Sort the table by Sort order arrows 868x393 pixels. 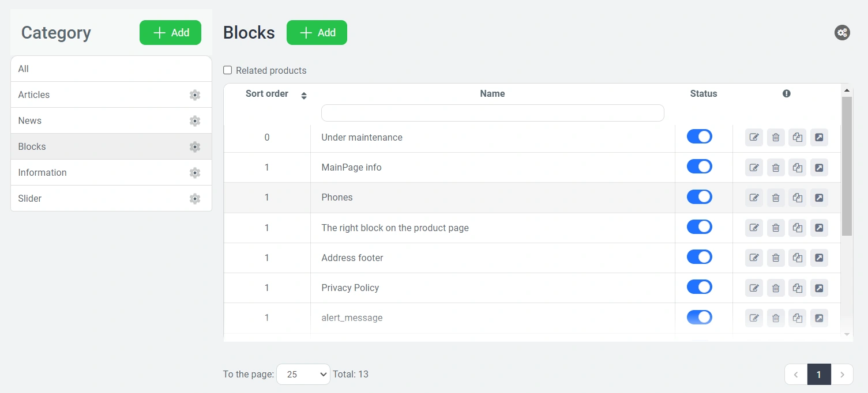point(304,96)
